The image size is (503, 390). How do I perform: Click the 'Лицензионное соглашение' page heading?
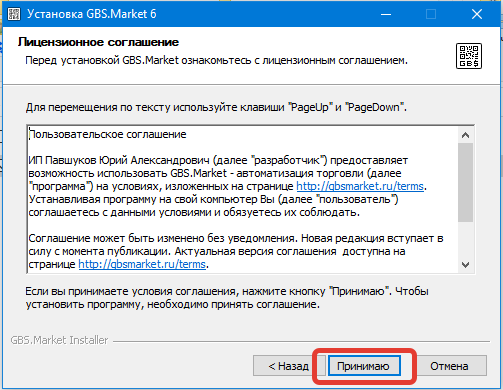98,42
